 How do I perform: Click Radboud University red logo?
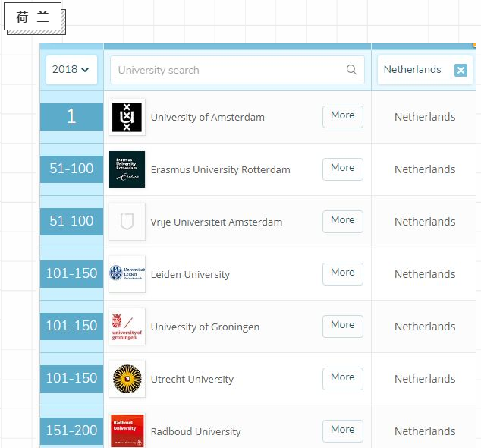127,431
